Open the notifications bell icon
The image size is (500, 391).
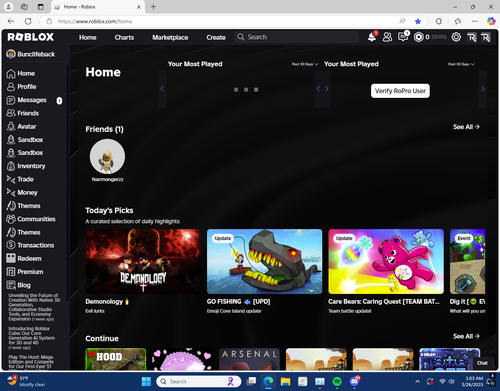point(372,37)
